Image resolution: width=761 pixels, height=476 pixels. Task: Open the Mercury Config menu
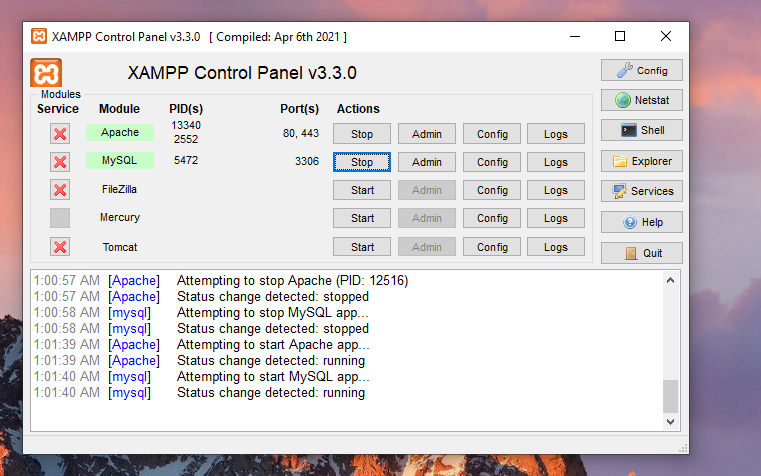[x=492, y=218]
